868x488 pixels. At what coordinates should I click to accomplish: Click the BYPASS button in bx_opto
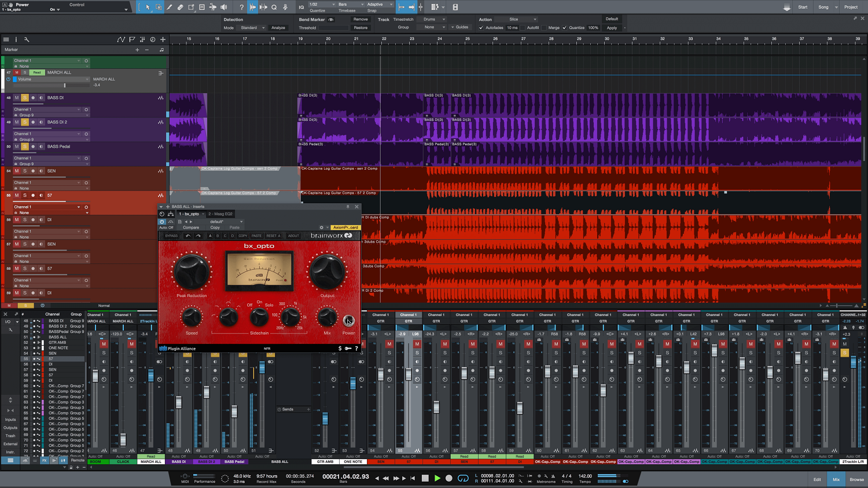(171, 236)
